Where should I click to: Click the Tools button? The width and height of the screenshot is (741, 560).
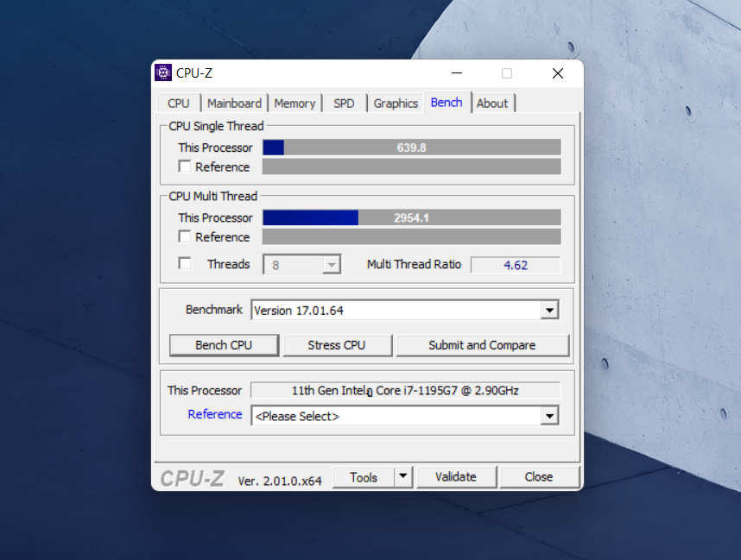pos(364,477)
